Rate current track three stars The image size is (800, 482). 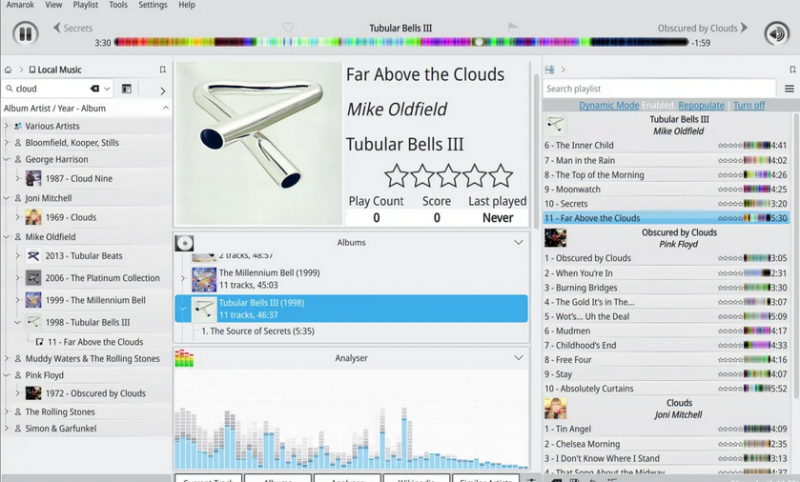448,176
